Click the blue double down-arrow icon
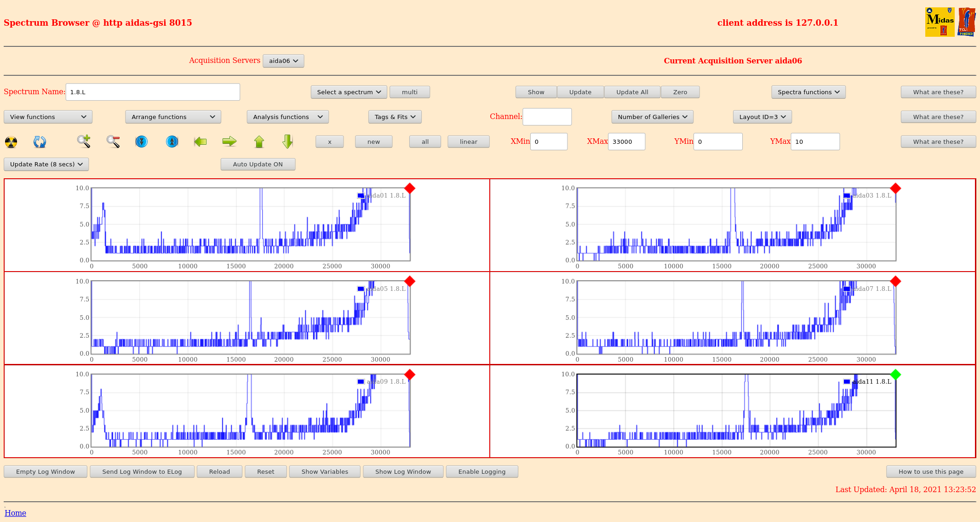Image resolution: width=980 pixels, height=522 pixels. pos(142,142)
